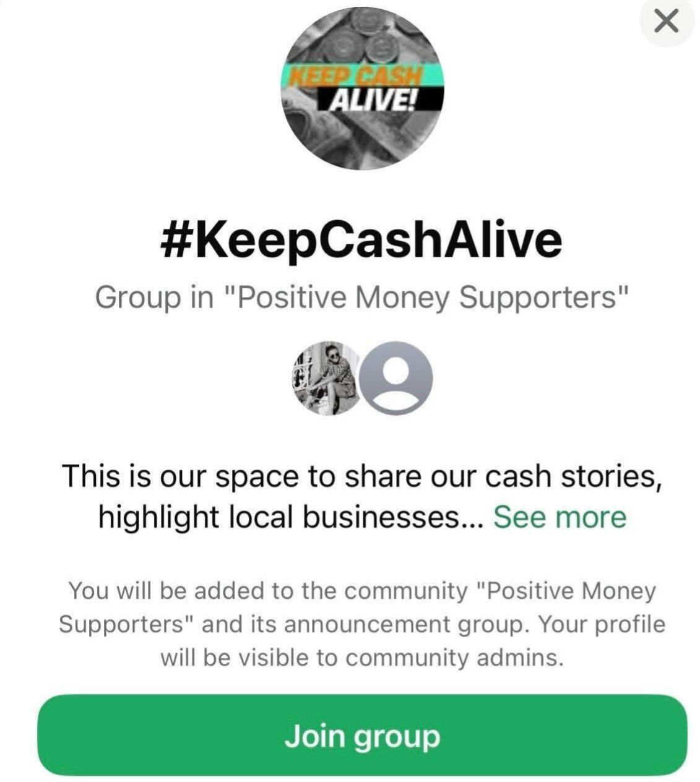The width and height of the screenshot is (700, 782).
Task: Open the Keep Cash Alive group picture
Action: pos(363,88)
